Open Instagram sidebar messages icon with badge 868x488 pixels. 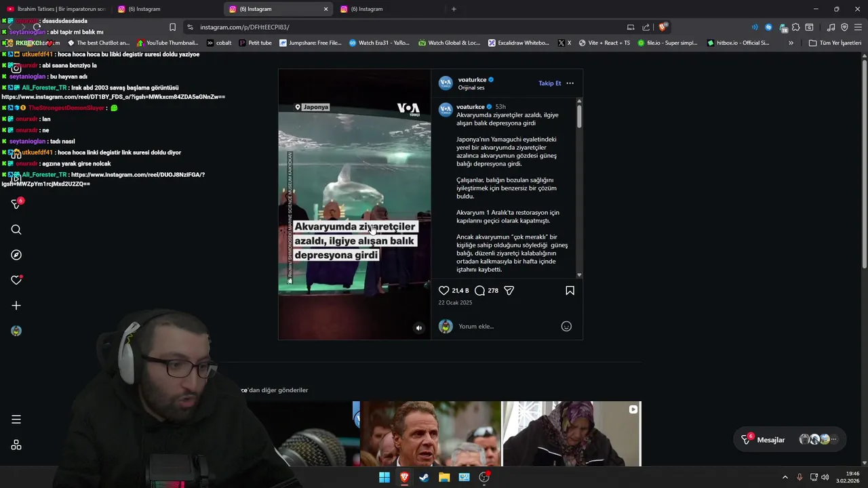pos(17,203)
